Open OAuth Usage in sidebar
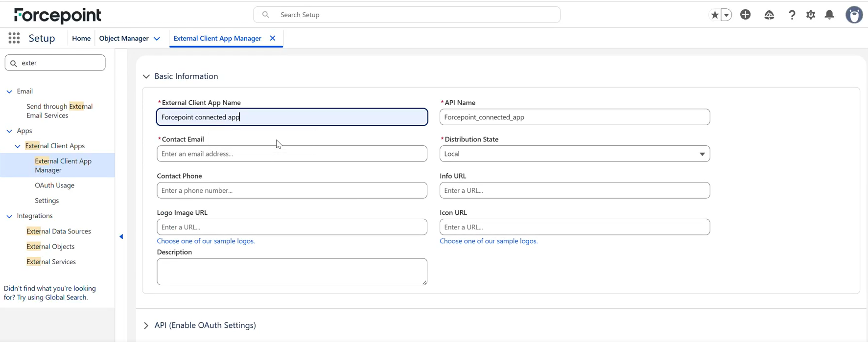This screenshot has height=342, width=868. 54,185
